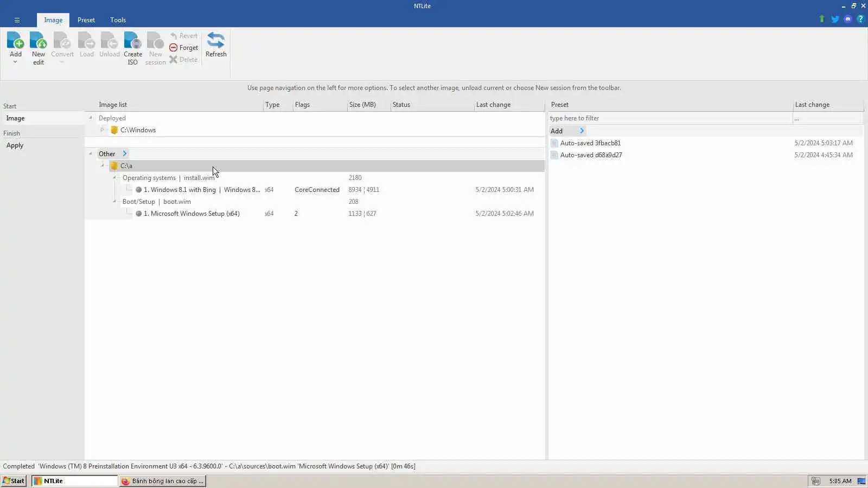Select the Apply page in left navigation
Screen dimensions: 868x488
click(42, 145)
